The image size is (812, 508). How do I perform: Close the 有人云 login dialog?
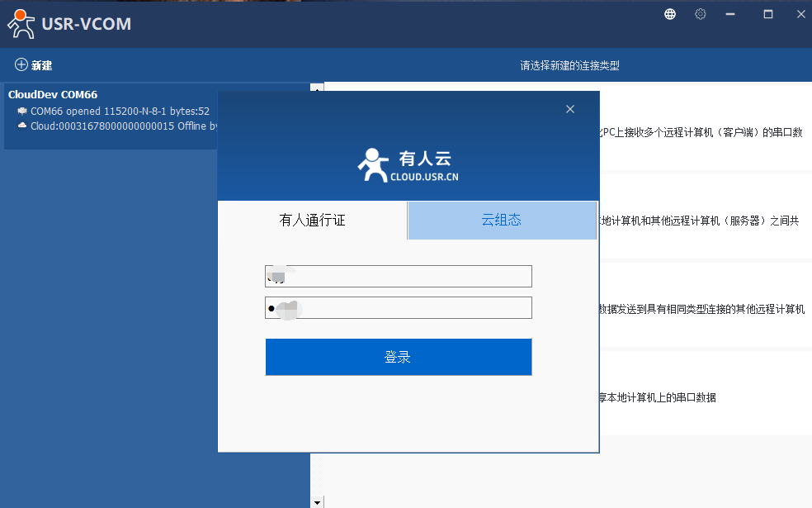[570, 109]
